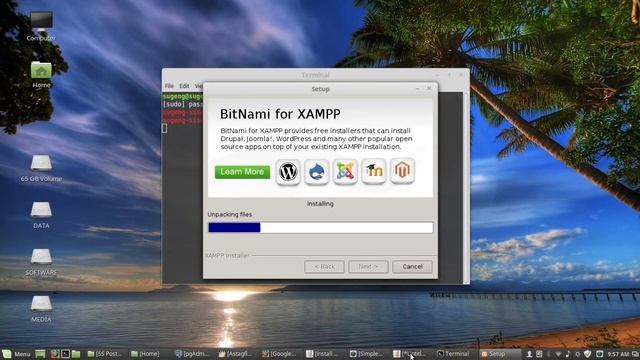Click the BitNami for XAMPP heading
The image size is (640, 360).
[x=280, y=114]
